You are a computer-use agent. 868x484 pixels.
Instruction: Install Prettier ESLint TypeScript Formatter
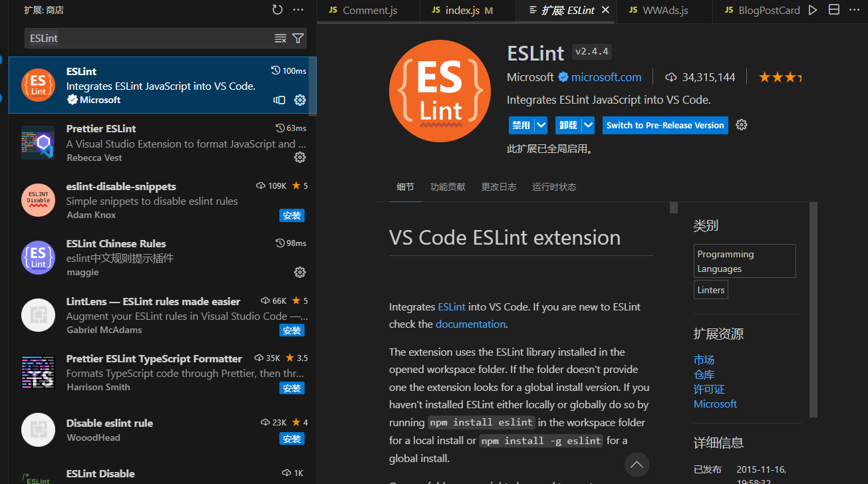coord(292,388)
